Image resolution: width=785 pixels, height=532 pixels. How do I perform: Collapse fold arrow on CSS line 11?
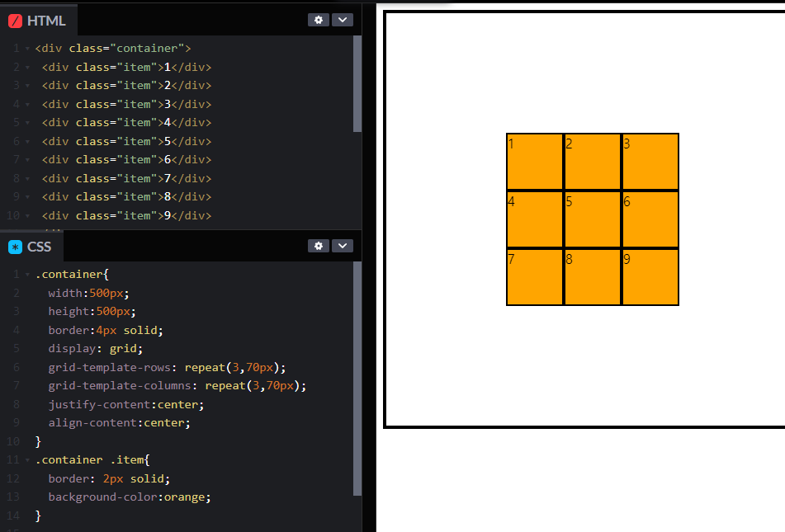[x=27, y=460]
